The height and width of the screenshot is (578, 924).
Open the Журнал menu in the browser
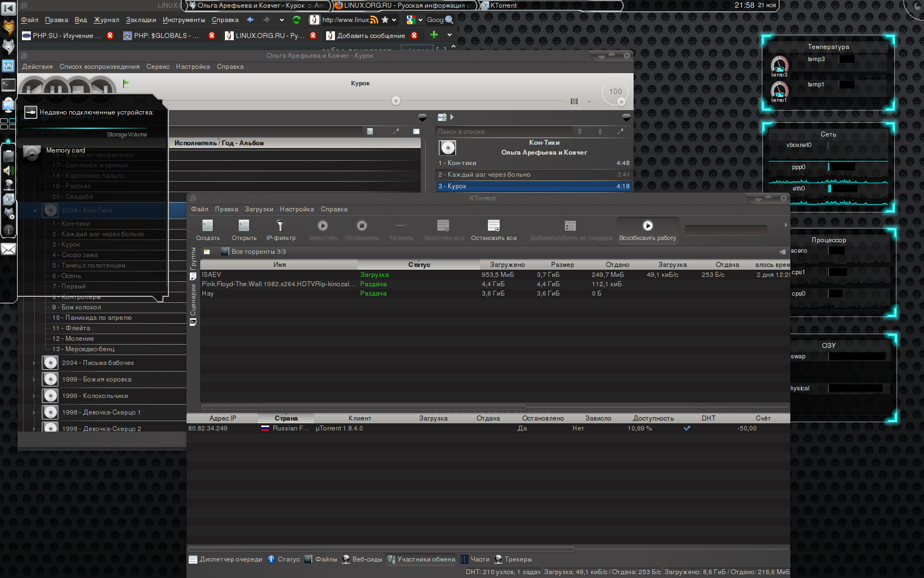coord(106,20)
